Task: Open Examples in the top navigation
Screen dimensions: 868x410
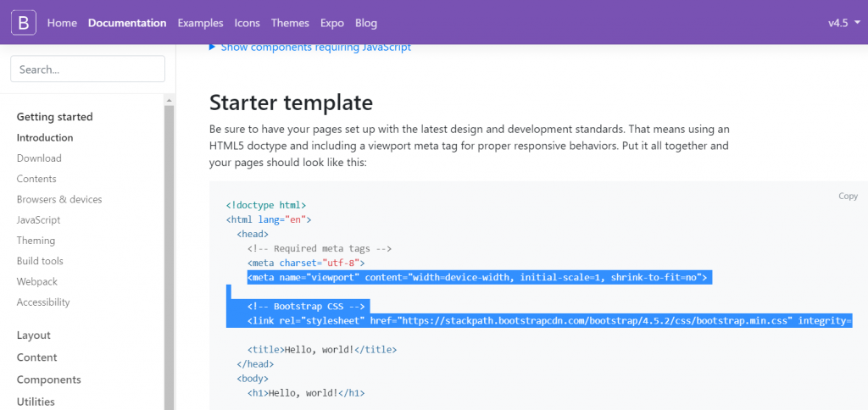Action: pos(200,23)
